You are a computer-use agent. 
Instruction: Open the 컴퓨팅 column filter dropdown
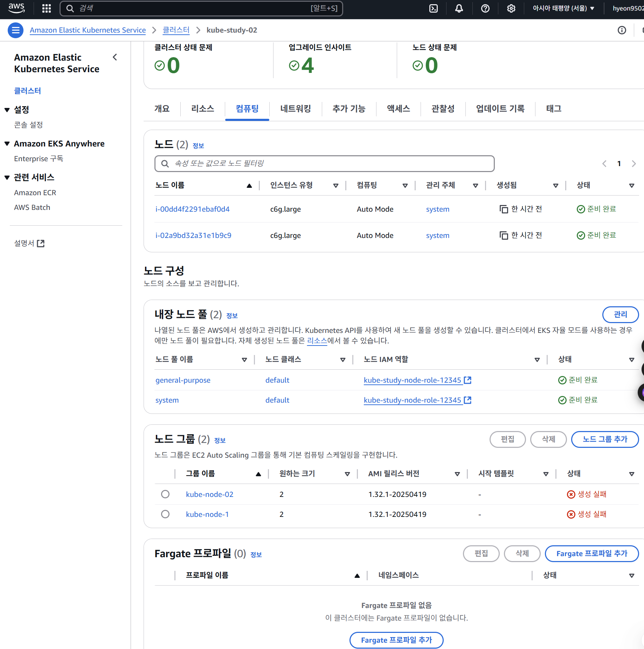click(405, 186)
